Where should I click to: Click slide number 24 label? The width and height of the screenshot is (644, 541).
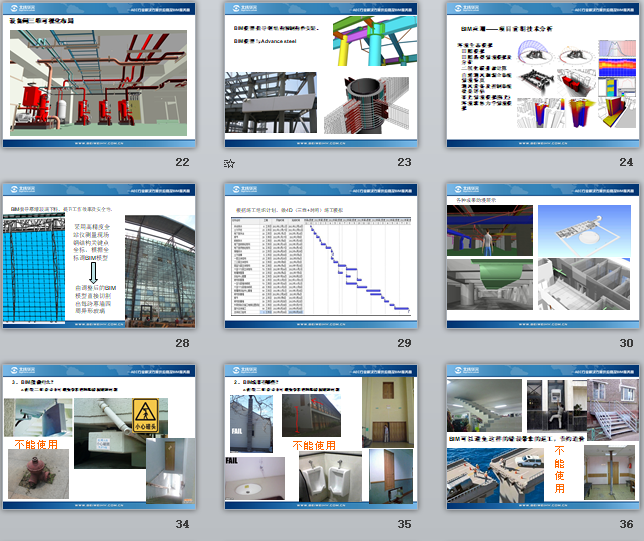click(x=626, y=162)
